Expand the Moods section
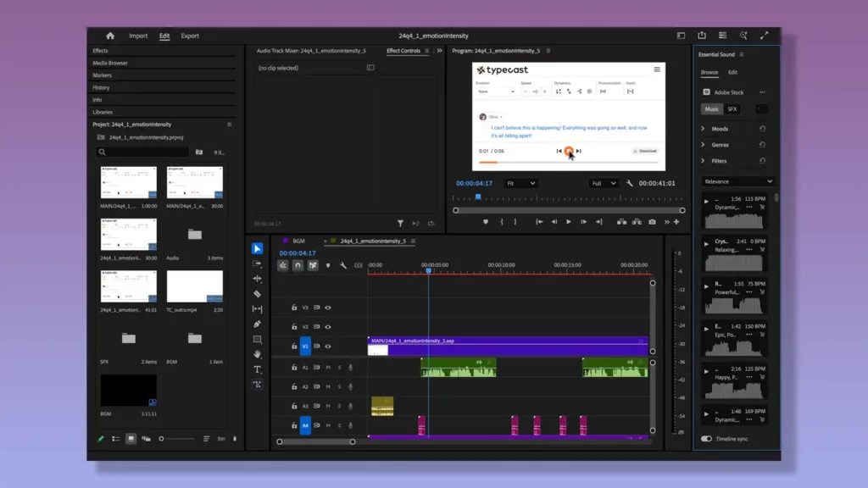 (703, 129)
